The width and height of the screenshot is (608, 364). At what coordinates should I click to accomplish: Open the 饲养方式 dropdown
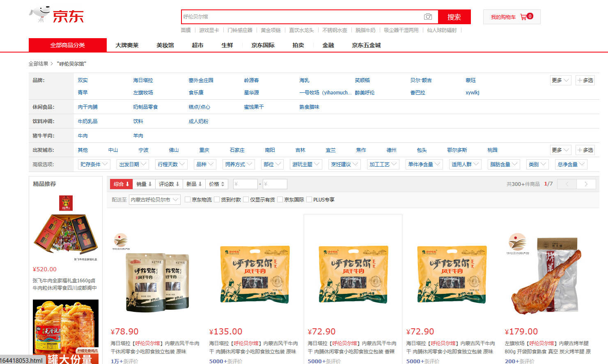[239, 165]
